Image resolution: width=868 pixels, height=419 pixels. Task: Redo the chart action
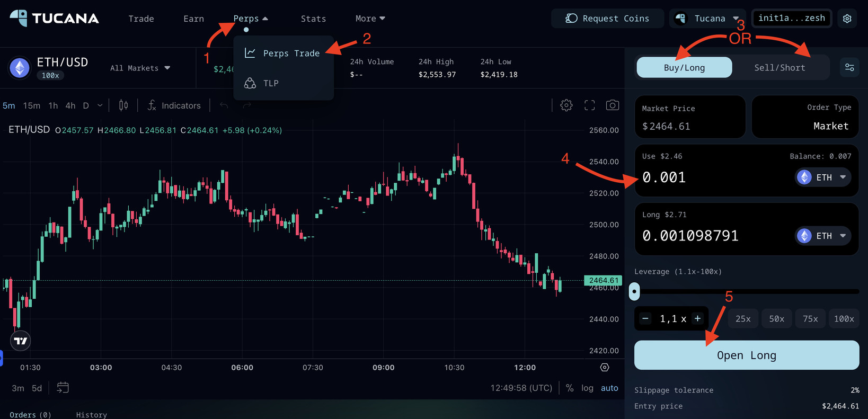click(247, 105)
